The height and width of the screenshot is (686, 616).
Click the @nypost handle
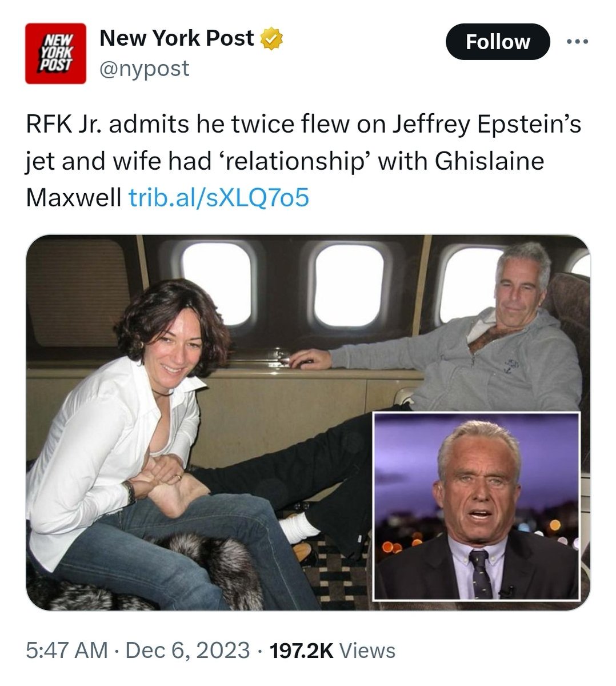pos(144,69)
